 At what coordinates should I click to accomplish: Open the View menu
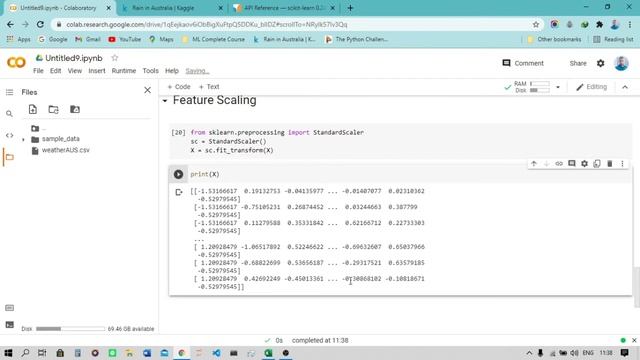(x=75, y=71)
